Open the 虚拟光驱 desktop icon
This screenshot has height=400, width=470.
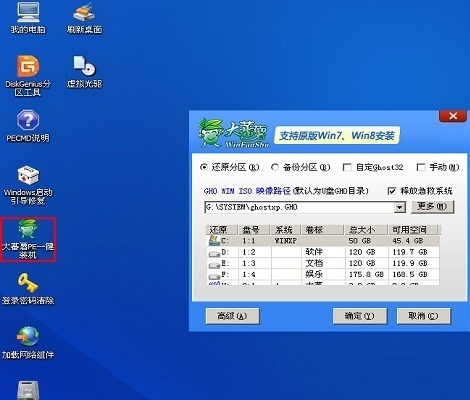coord(84,72)
